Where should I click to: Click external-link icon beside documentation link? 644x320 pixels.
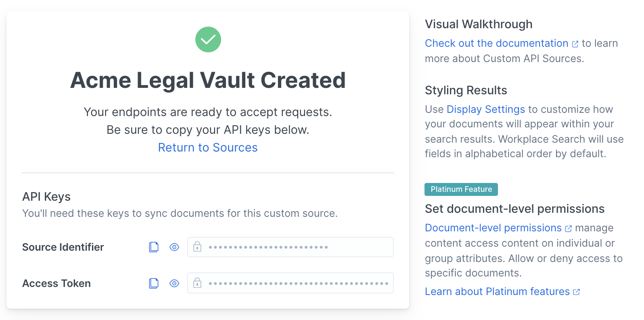point(575,44)
